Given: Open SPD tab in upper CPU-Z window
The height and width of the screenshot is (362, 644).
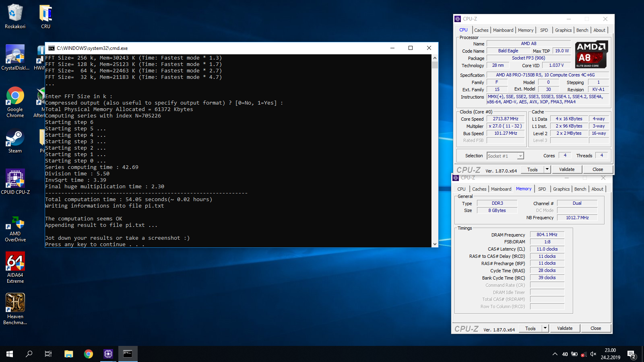Looking at the screenshot, I should coord(544,30).
